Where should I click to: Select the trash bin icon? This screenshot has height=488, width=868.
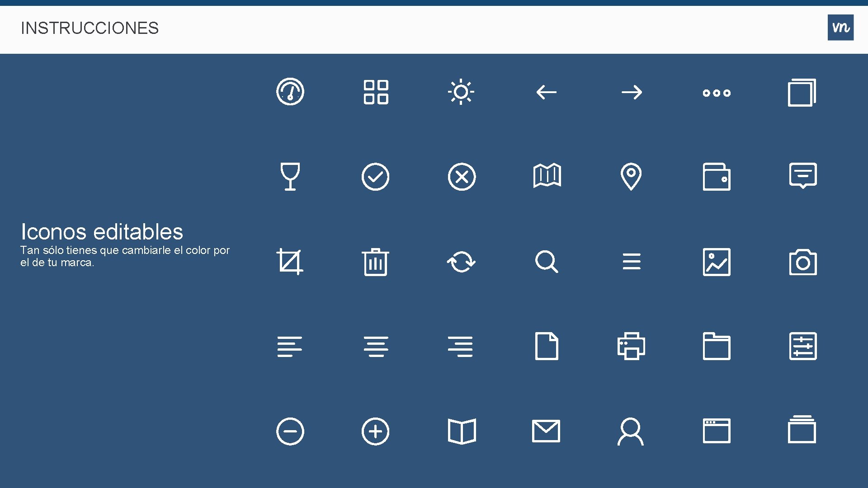(x=375, y=262)
